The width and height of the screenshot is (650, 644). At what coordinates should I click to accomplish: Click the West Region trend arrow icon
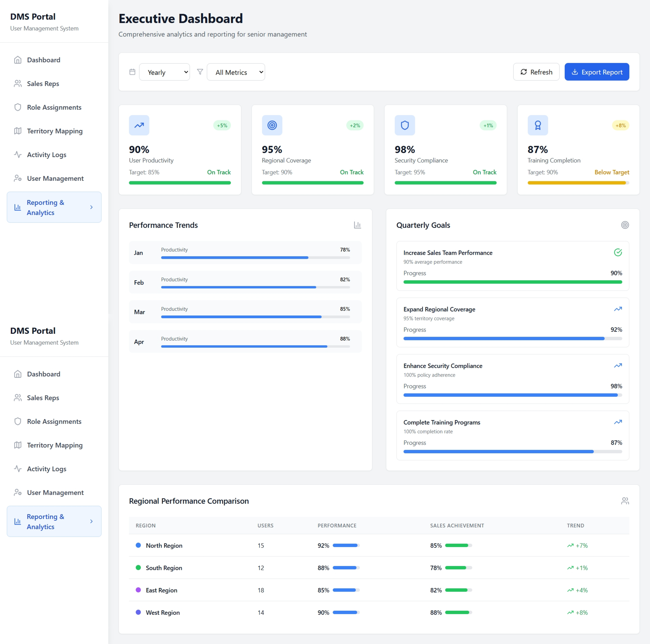[570, 612]
